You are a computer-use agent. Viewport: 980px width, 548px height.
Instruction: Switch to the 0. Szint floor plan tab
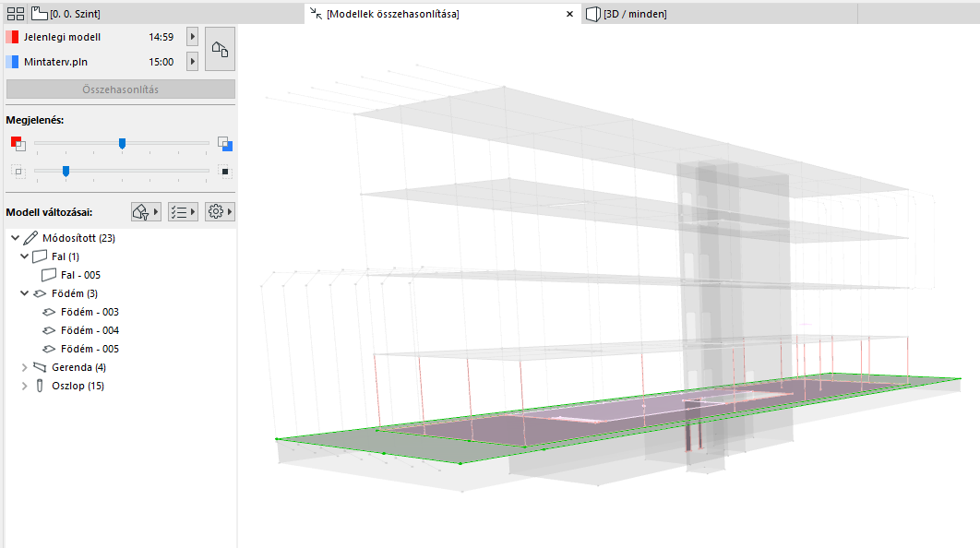pyautogui.click(x=66, y=13)
